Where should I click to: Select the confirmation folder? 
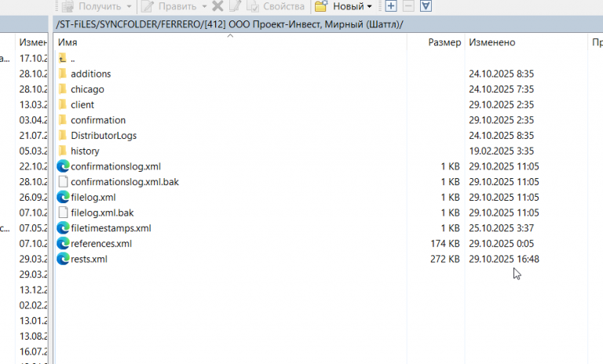tap(92, 120)
